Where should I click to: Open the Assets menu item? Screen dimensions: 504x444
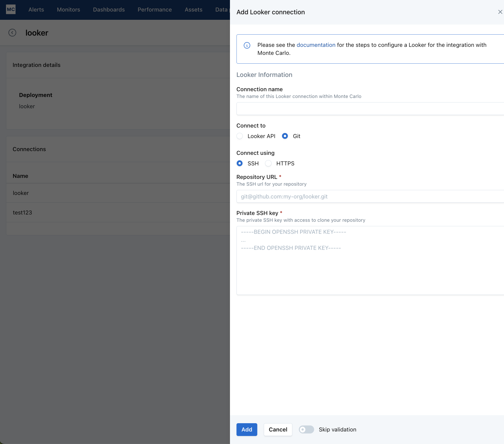point(193,10)
